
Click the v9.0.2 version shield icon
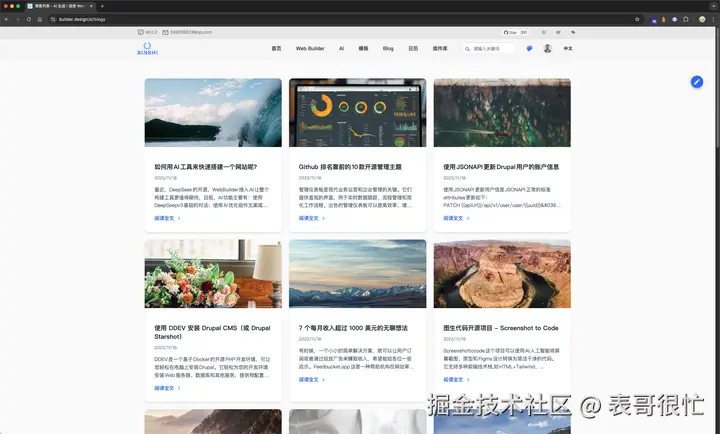point(140,32)
